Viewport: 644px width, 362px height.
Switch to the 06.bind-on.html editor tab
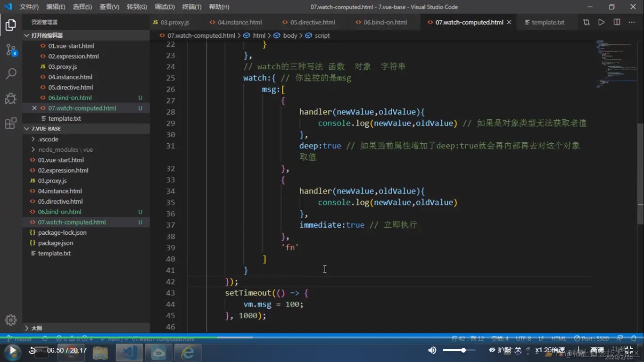[x=385, y=22]
